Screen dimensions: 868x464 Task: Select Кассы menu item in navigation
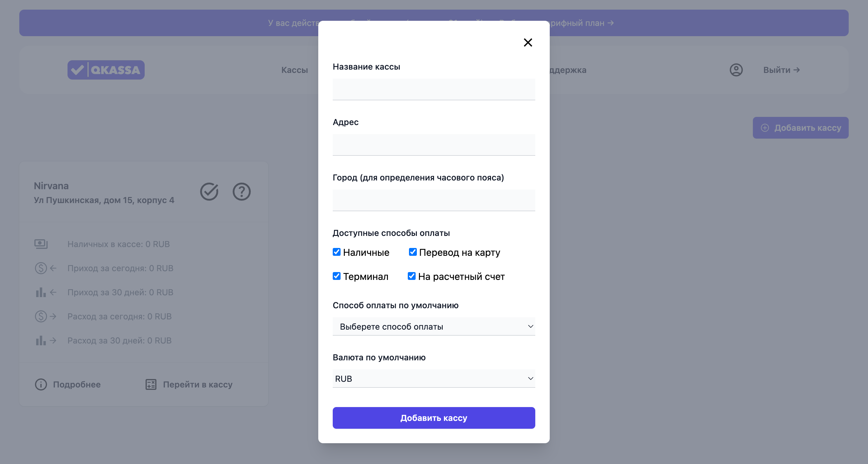[293, 70]
